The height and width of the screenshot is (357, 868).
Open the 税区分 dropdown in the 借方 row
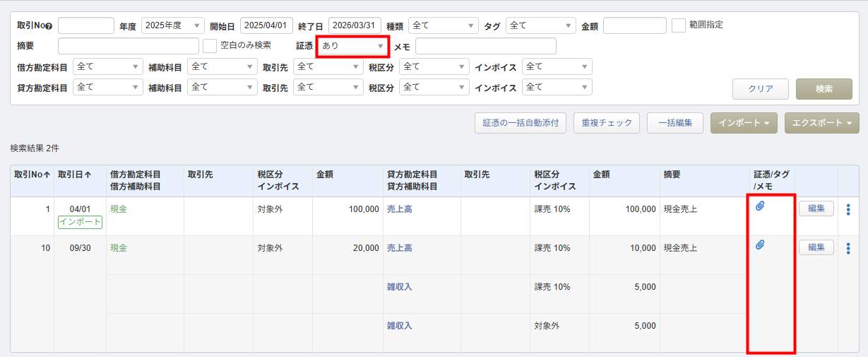coord(434,66)
